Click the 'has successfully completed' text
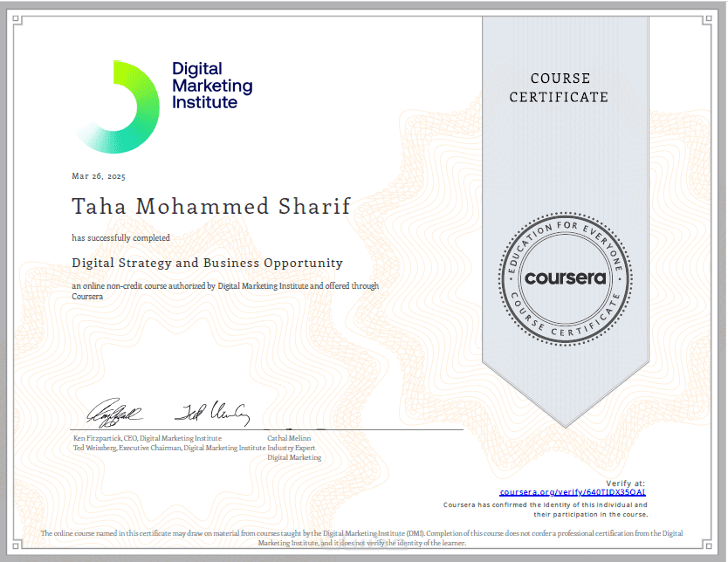Viewport: 728px width, 562px height. coord(120,237)
